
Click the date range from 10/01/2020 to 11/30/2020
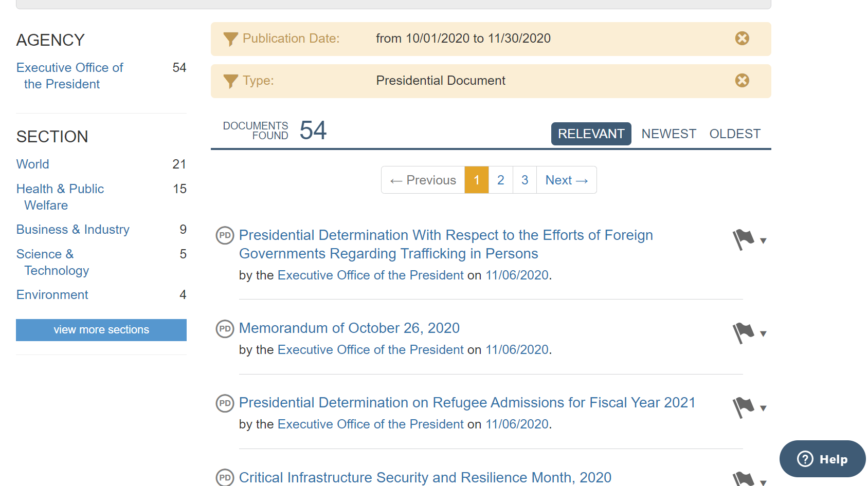tap(463, 39)
